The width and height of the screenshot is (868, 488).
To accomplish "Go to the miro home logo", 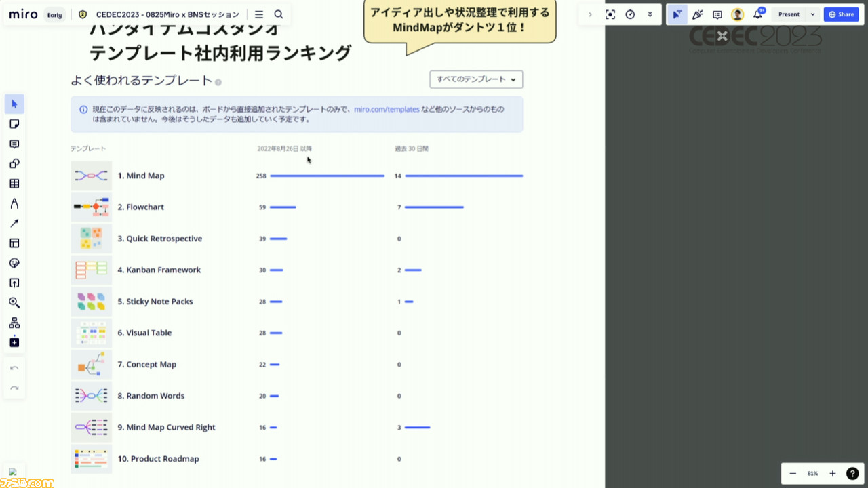I will click(24, 14).
